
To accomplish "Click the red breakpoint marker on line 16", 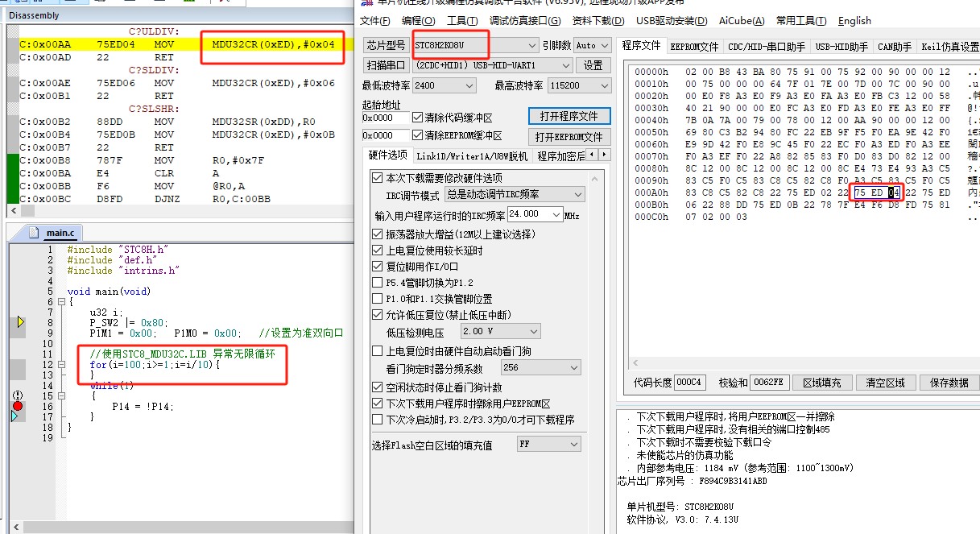I will (x=18, y=406).
